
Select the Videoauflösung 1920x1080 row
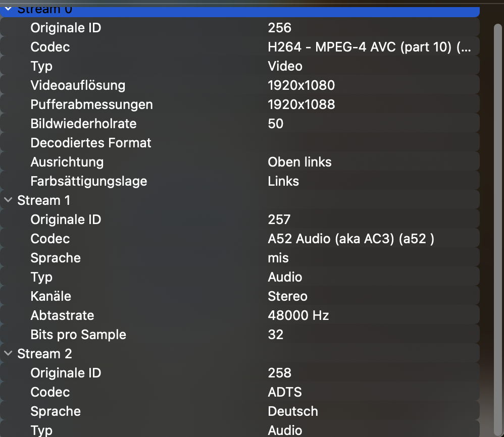[240, 85]
